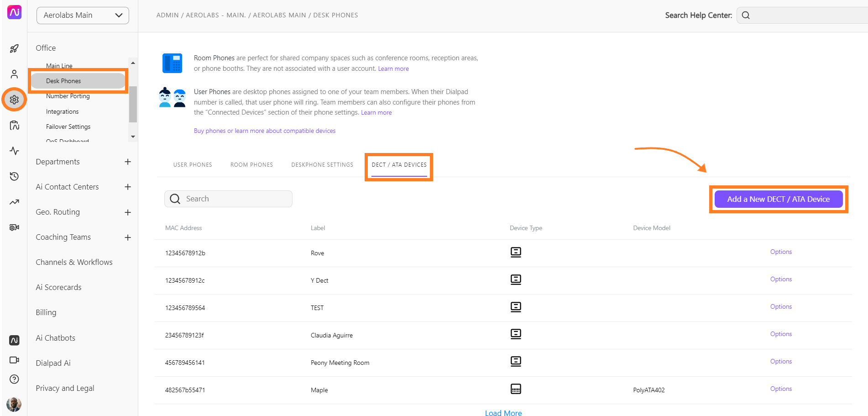Click the Office submenu scroll down arrow

pyautogui.click(x=133, y=137)
